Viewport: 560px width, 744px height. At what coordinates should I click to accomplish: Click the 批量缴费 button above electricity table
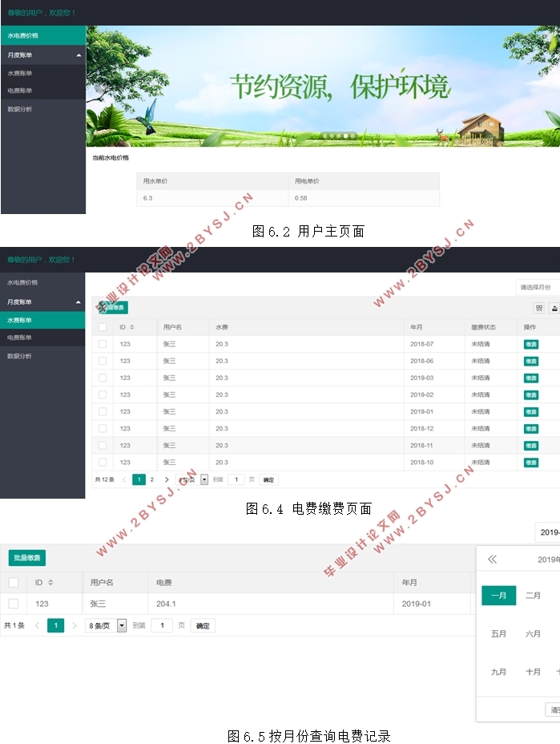click(x=27, y=557)
